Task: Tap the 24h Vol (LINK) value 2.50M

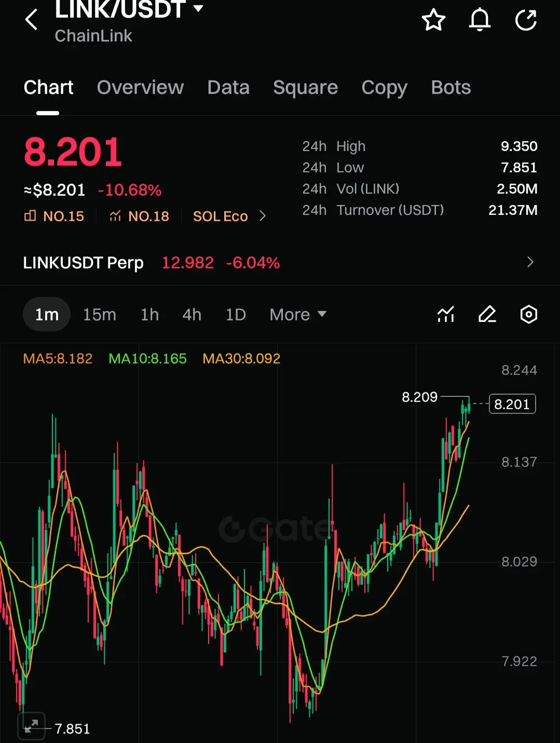Action: coord(517,189)
